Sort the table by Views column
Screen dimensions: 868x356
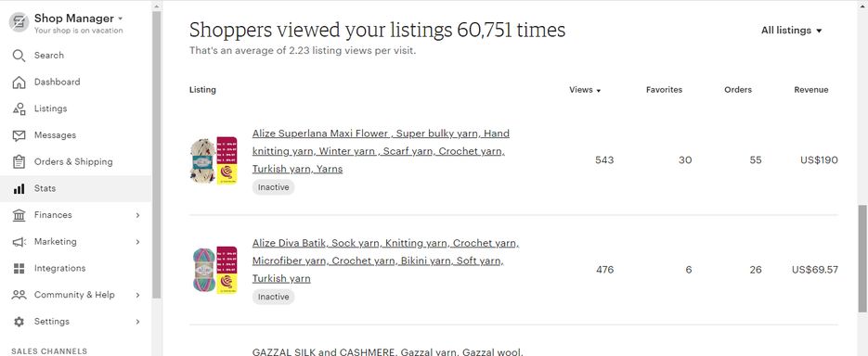(585, 90)
